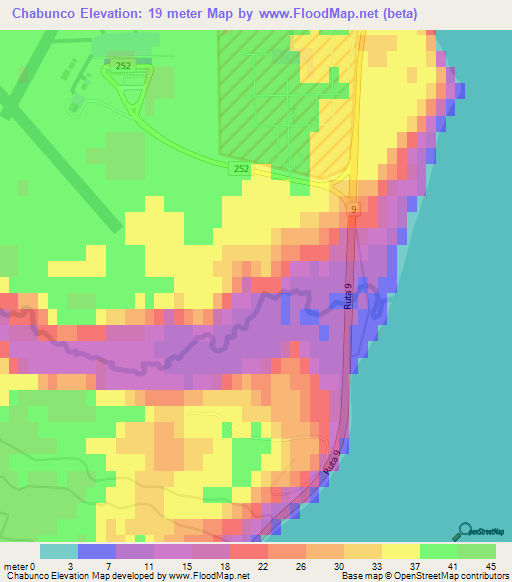Image resolution: width=512 pixels, height=582 pixels.
Task: Click the route 9 shield marker
Action: [353, 209]
